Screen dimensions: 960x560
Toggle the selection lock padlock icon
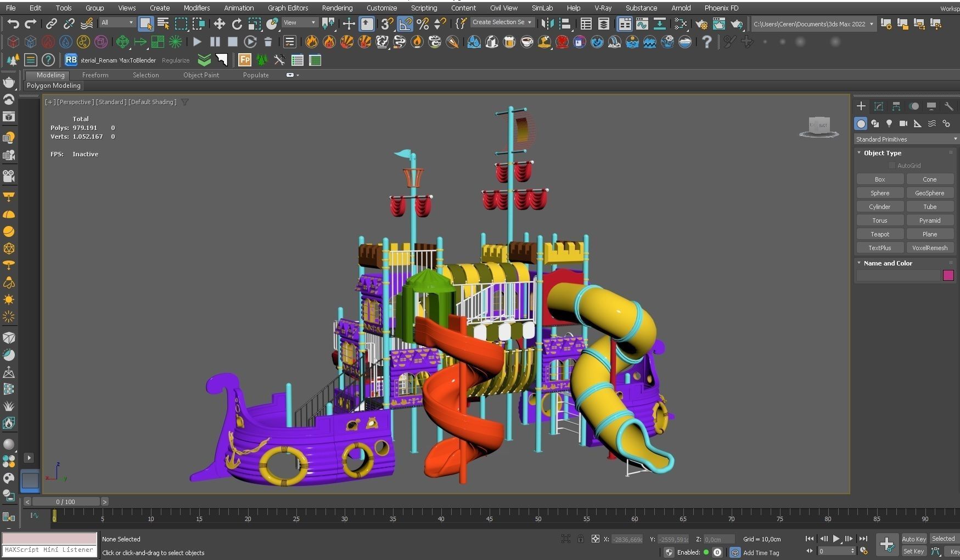(580, 539)
